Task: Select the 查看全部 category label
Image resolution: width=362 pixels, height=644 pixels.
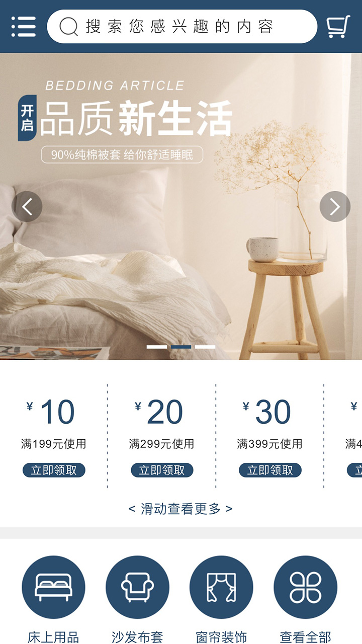Action: click(x=305, y=637)
